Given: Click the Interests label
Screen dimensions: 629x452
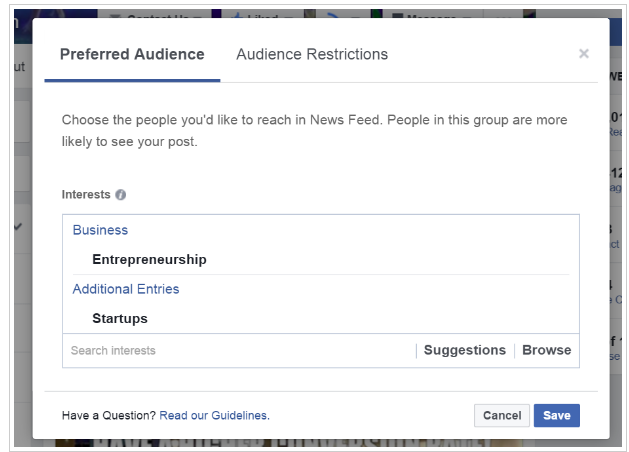Looking at the screenshot, I should tap(86, 195).
